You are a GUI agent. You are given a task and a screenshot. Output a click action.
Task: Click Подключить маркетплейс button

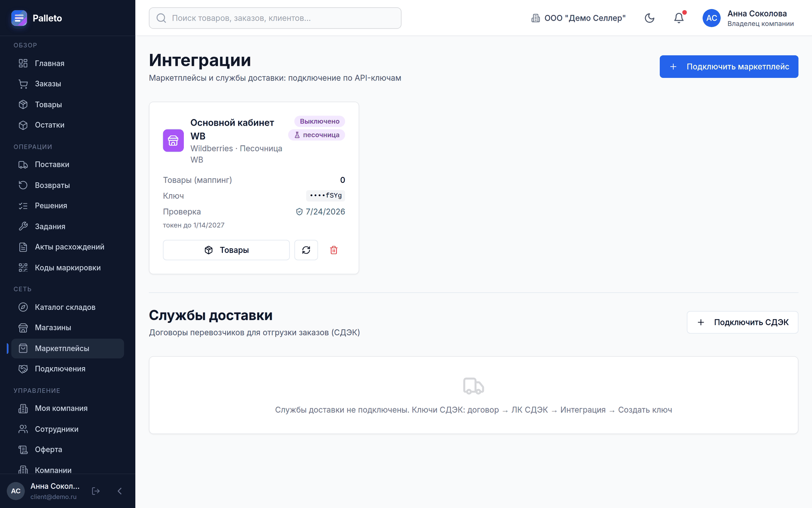729,67
